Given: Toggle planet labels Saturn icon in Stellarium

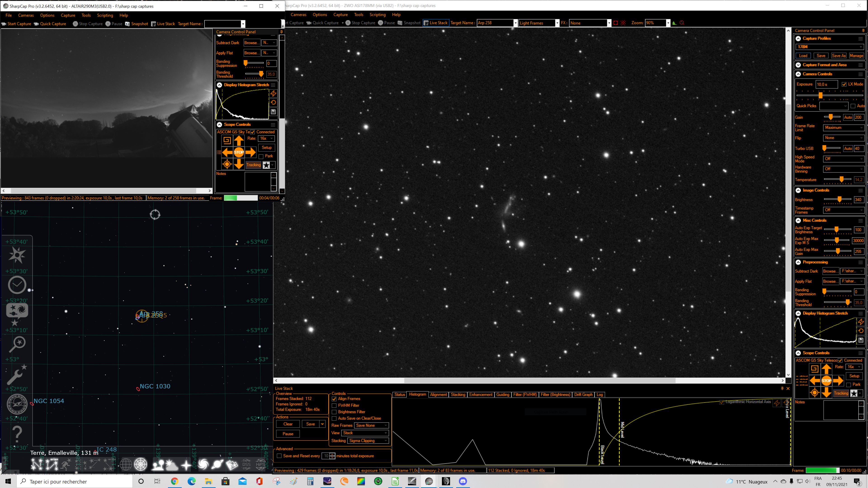Looking at the screenshot, I should tap(217, 465).
